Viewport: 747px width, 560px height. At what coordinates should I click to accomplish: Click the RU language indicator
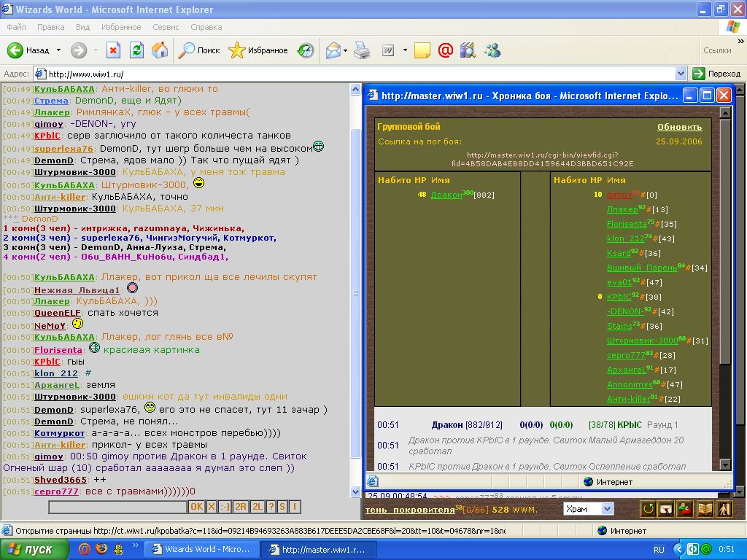659,550
